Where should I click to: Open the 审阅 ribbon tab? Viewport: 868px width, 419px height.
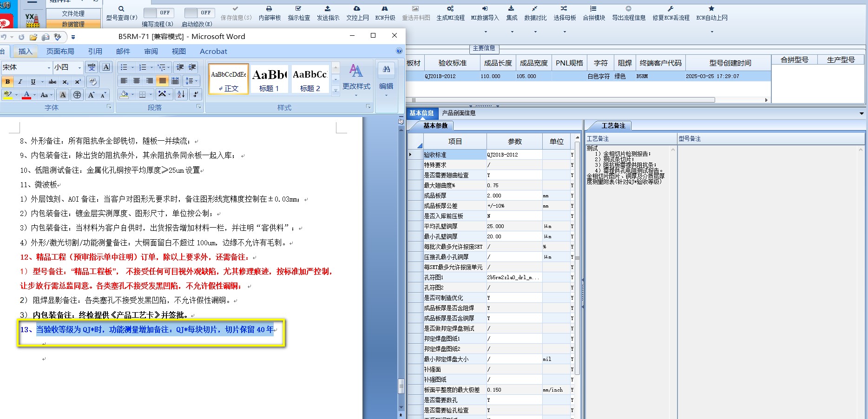click(151, 52)
